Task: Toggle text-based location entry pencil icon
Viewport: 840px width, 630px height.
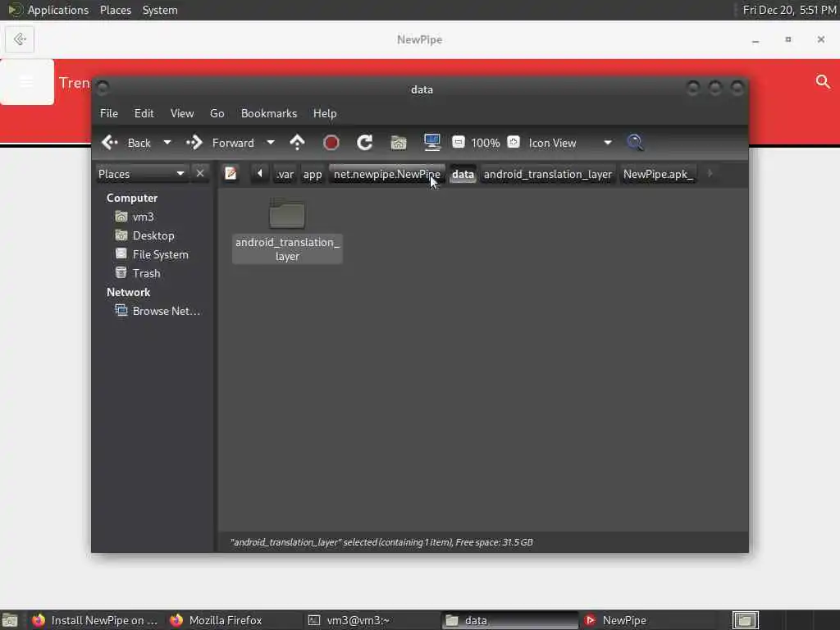Action: pyautogui.click(x=231, y=174)
